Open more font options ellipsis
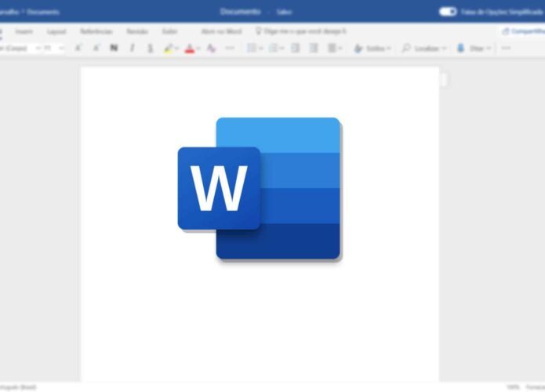 click(x=230, y=48)
